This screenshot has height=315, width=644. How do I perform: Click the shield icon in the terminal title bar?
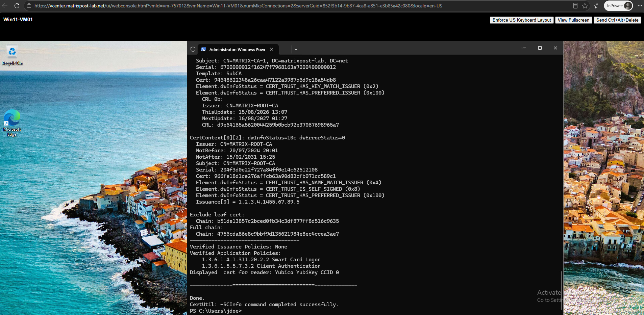(193, 49)
